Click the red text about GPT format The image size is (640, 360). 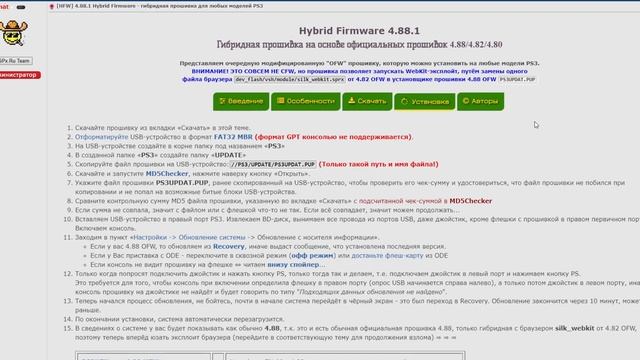point(333,137)
